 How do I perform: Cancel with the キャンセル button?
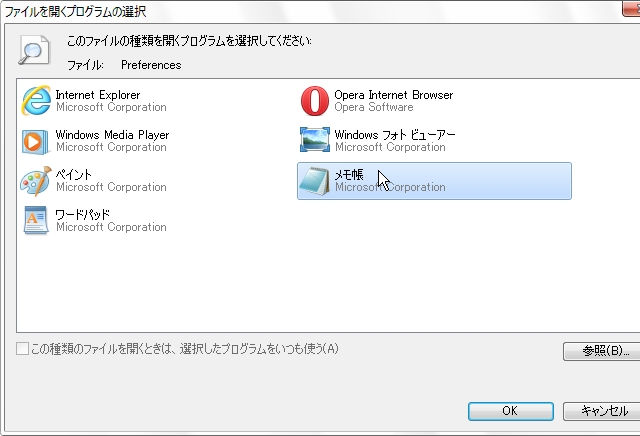point(603,411)
